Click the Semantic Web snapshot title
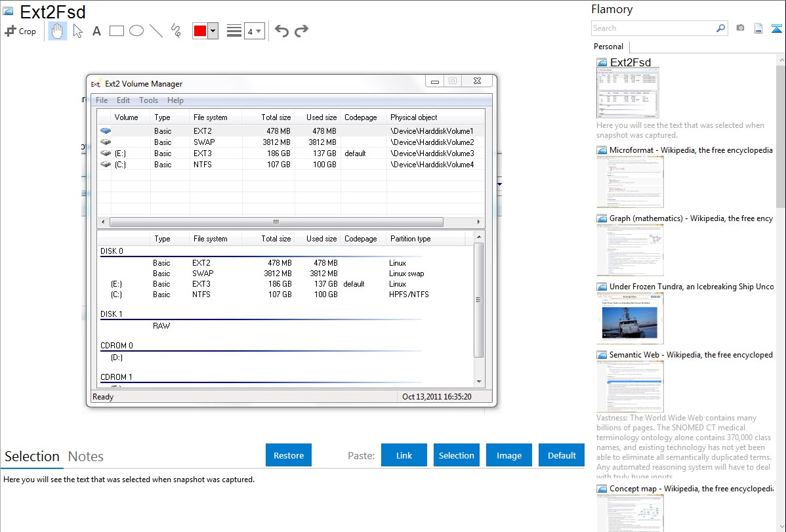 pos(691,354)
